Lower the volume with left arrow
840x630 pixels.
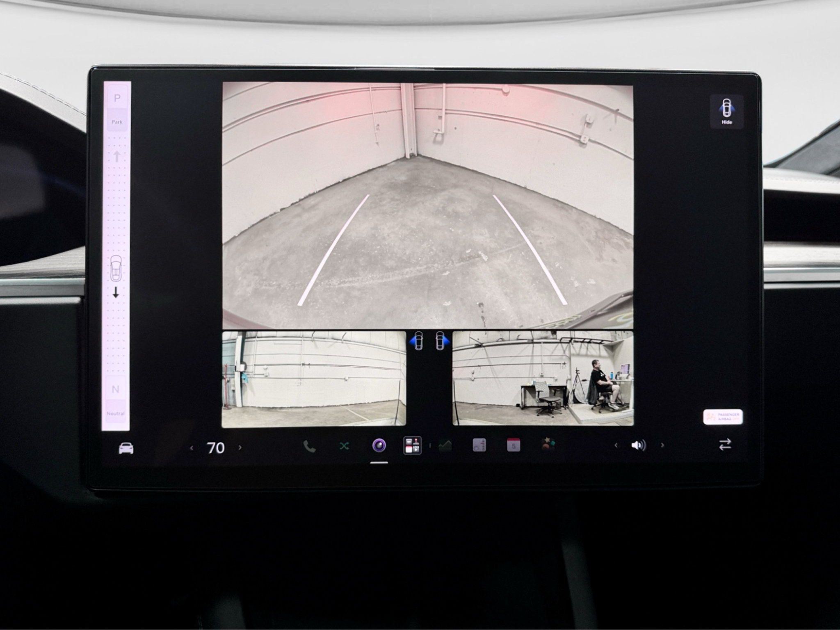[x=616, y=445]
